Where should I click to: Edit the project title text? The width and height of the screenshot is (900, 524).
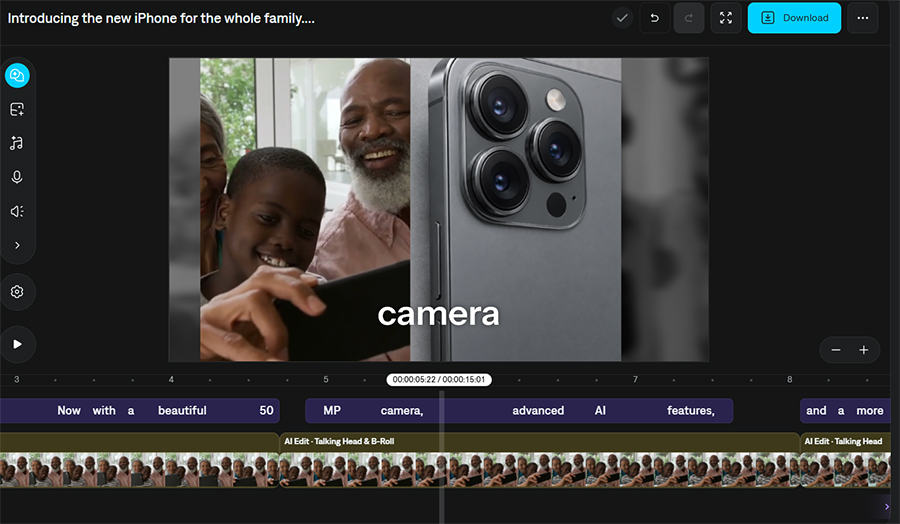161,18
